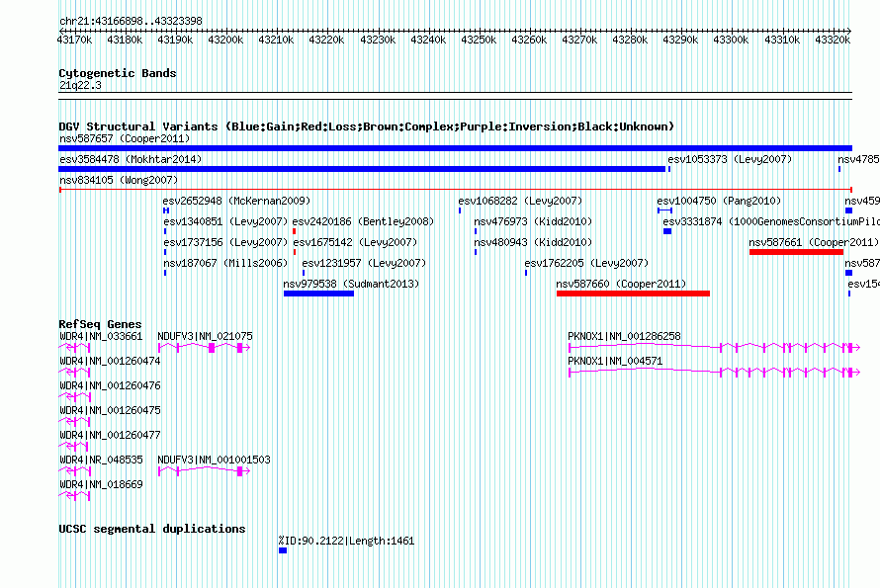Image resolution: width=880 pixels, height=588 pixels.
Task: Click the blue nsv587657 (Cooper2011) gain bar
Action: (455, 148)
